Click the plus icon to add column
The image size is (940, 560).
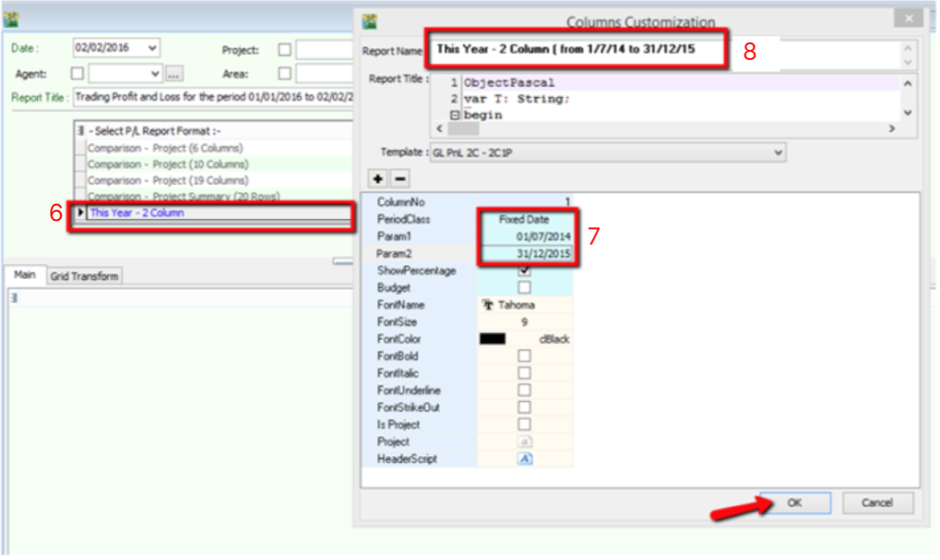[377, 179]
